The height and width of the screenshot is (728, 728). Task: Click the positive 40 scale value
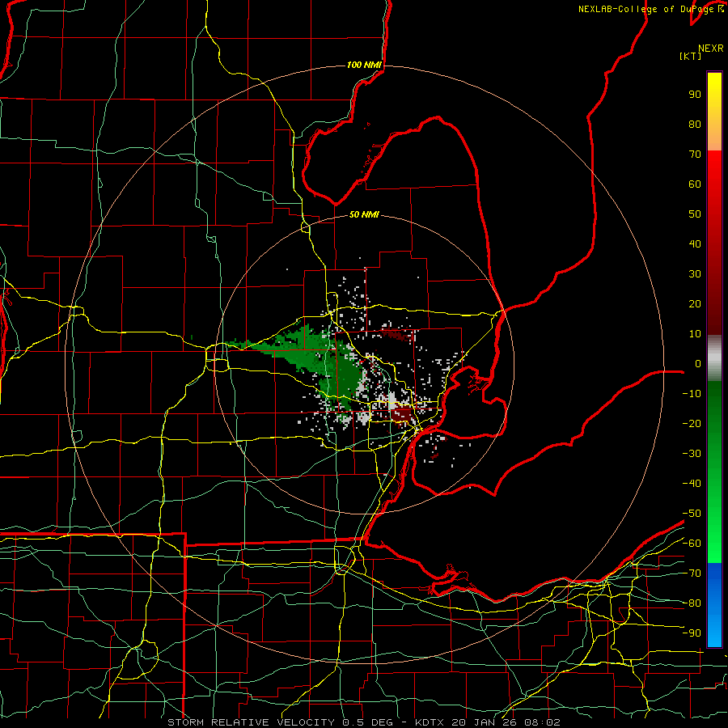tap(695, 244)
